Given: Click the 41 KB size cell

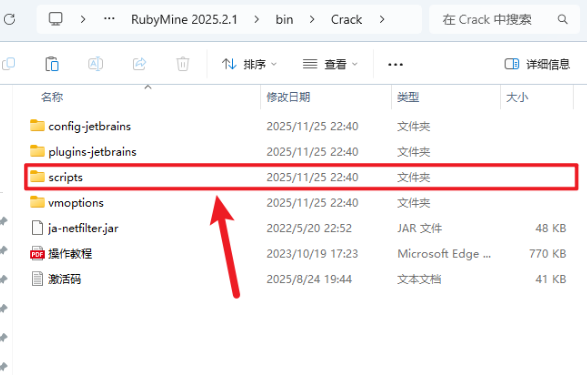Looking at the screenshot, I should tap(551, 279).
